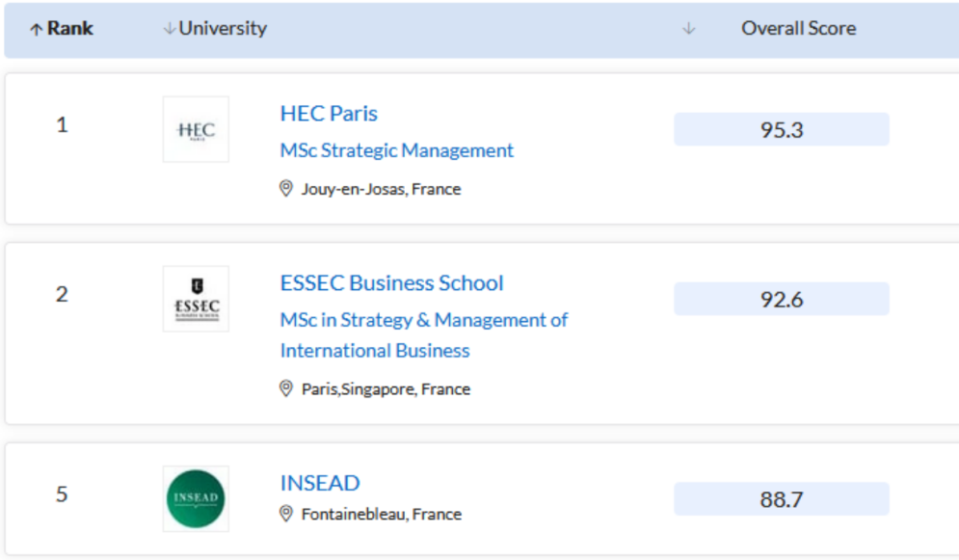Click the ESSEC Business School logo
The width and height of the screenshot is (959, 560).
click(196, 299)
